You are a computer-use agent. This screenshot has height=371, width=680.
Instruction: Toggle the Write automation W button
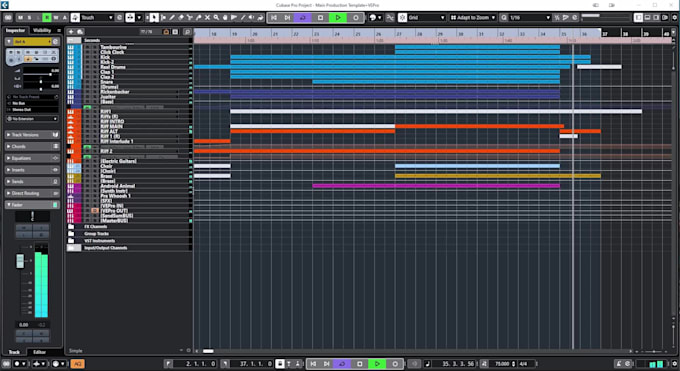56,17
